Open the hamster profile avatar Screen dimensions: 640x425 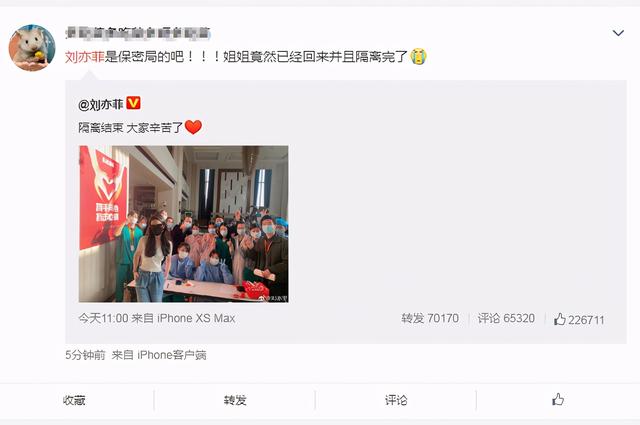click(32, 48)
